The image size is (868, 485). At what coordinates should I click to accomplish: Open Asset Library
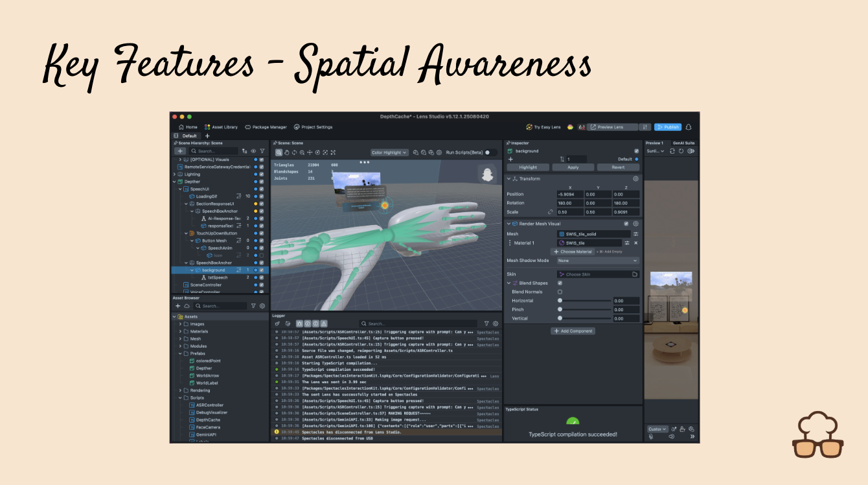pyautogui.click(x=221, y=127)
